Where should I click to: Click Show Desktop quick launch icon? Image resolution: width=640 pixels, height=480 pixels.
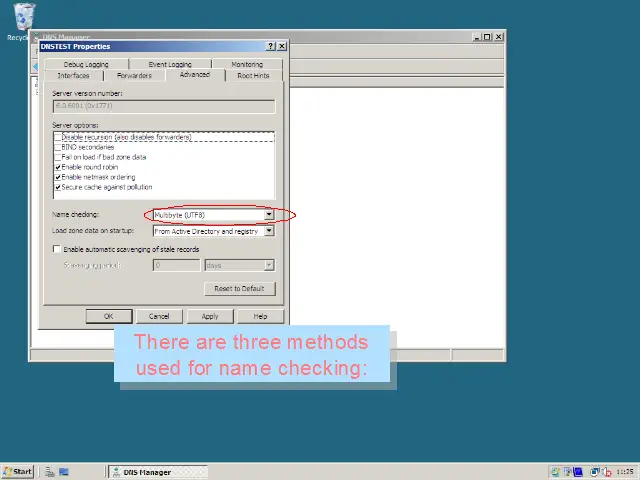tap(64, 472)
